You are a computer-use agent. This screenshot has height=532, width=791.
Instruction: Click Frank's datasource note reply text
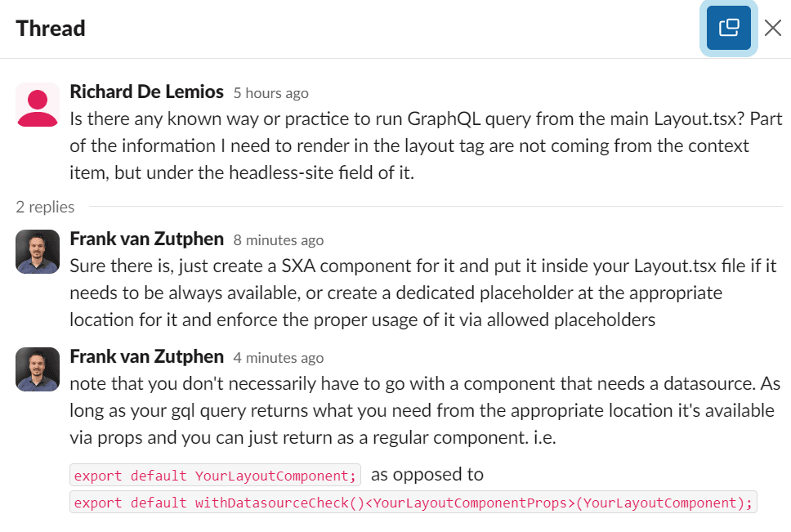425,410
